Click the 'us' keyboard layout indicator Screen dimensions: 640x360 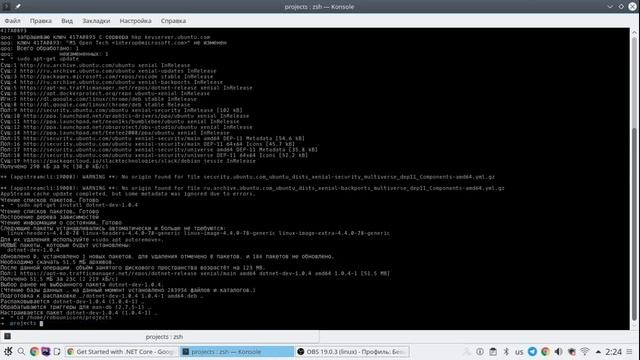click(519, 352)
